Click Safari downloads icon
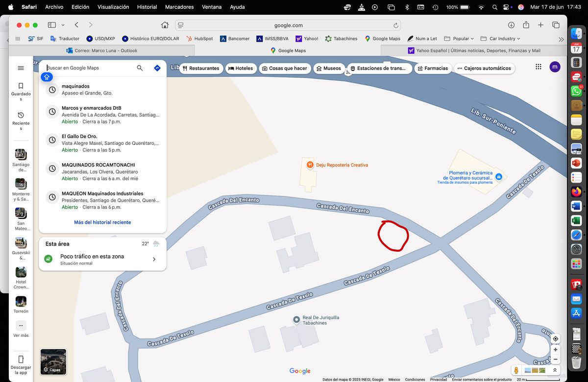The width and height of the screenshot is (588, 382). point(511,25)
